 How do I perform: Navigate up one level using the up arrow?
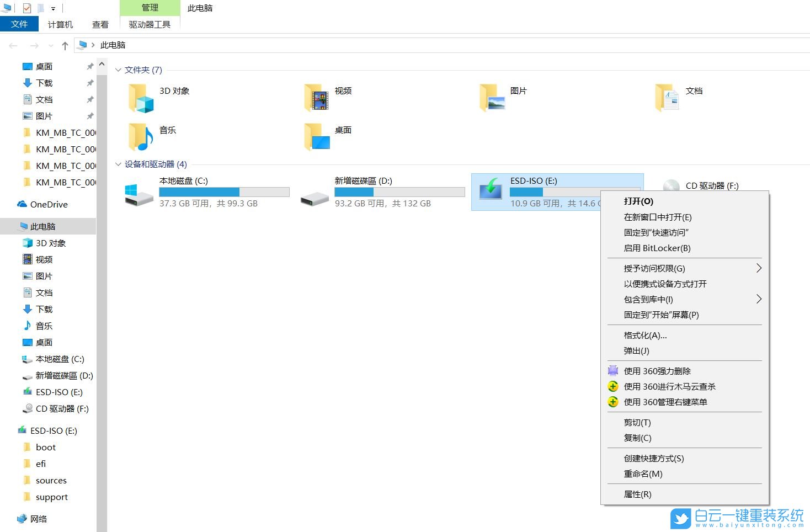(x=65, y=45)
